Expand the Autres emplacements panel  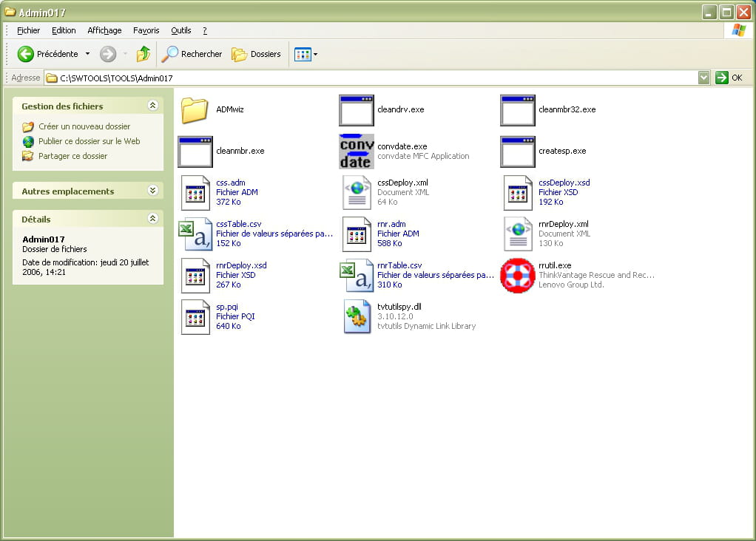153,191
